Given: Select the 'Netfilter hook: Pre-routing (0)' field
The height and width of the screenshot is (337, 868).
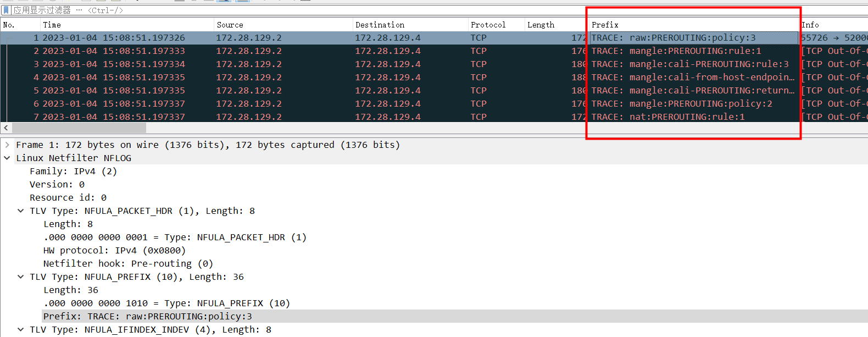Looking at the screenshot, I should (128, 263).
